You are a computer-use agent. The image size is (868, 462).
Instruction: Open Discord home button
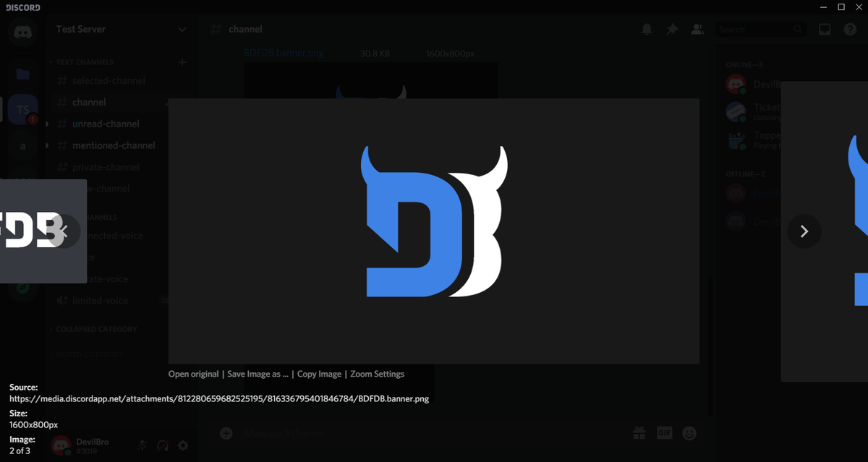tap(22, 33)
